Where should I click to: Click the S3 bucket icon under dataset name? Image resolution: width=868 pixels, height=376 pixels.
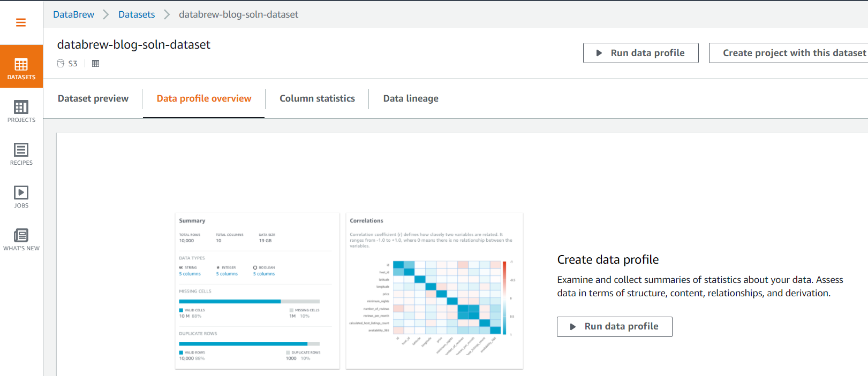coord(61,63)
